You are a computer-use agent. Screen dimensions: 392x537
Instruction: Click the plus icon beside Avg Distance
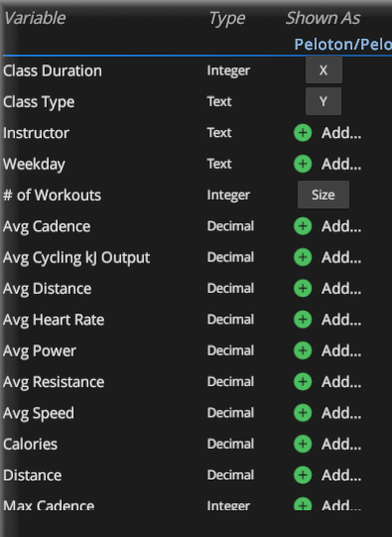click(x=303, y=289)
